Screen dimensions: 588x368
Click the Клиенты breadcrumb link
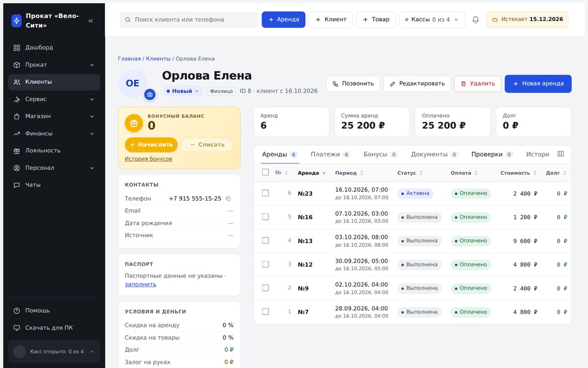click(158, 59)
